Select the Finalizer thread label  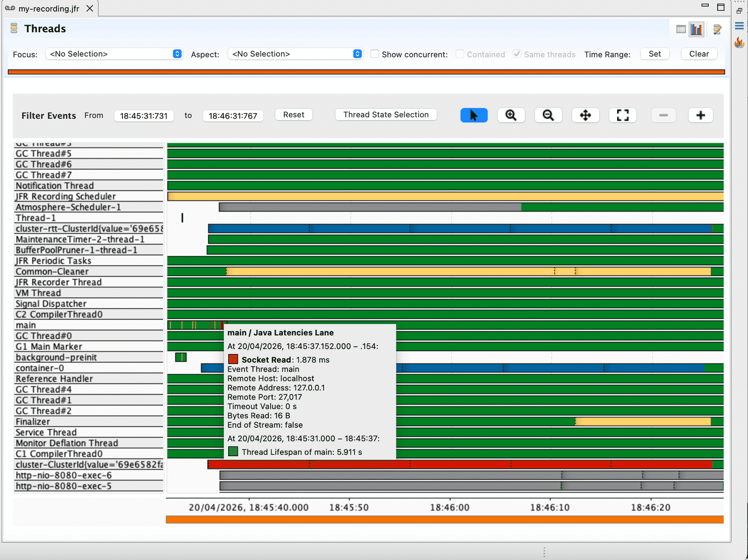tap(88, 422)
